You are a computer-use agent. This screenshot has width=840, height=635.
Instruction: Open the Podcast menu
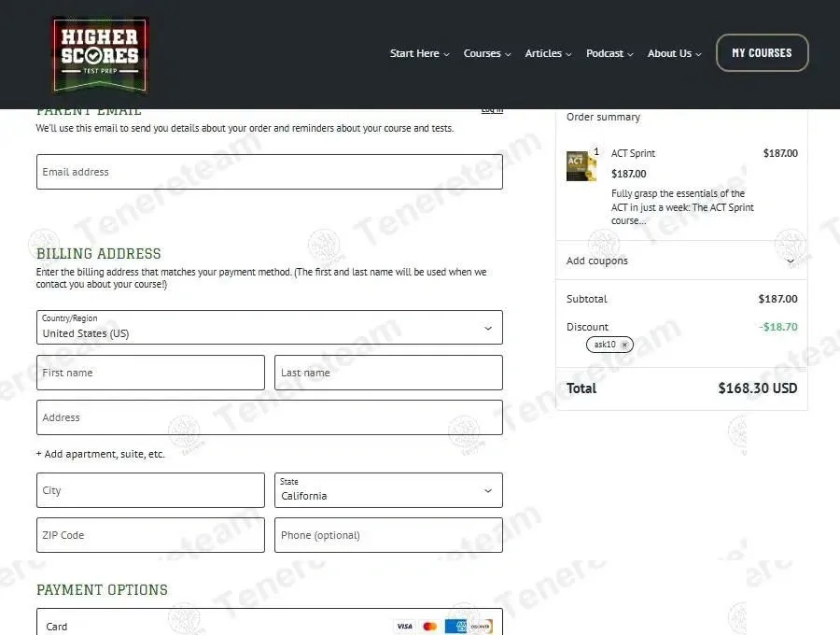(x=609, y=53)
